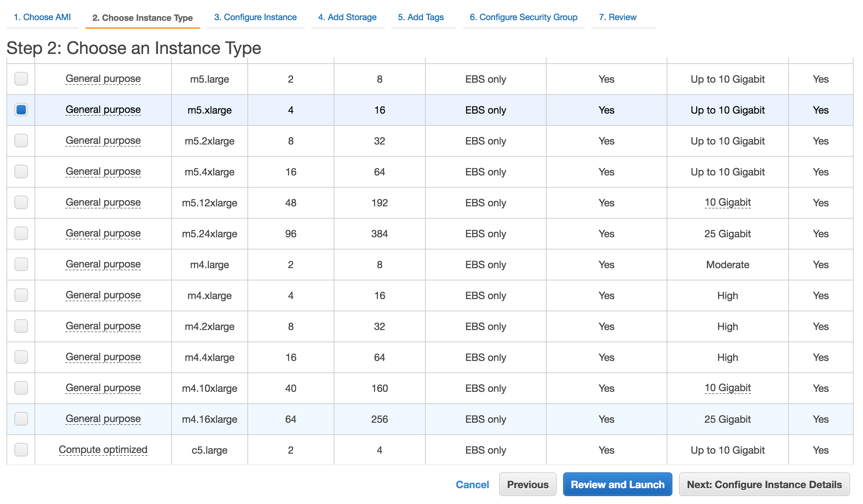Click the m5.xlarge type cell
This screenshot has width=863, height=504.
210,110
